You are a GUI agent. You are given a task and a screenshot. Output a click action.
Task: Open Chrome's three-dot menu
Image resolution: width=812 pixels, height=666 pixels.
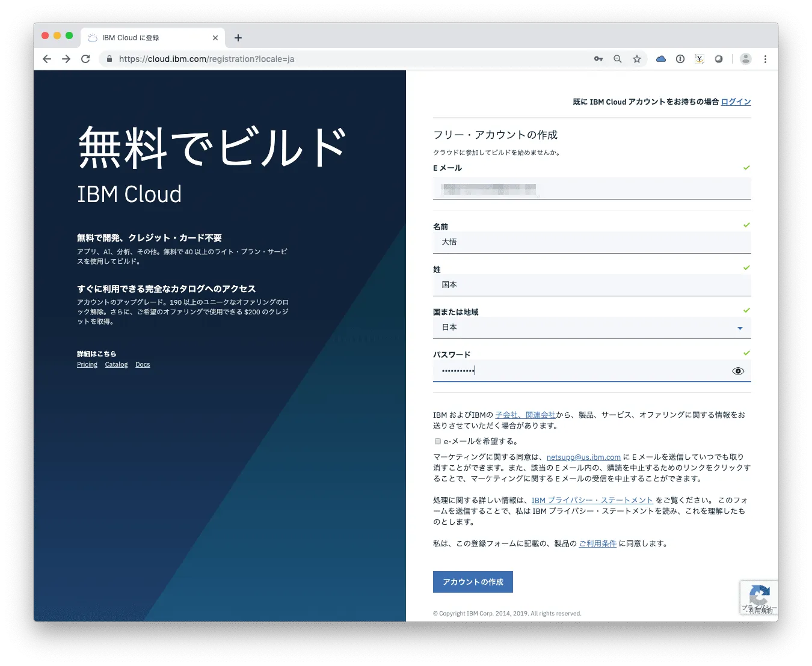point(765,59)
